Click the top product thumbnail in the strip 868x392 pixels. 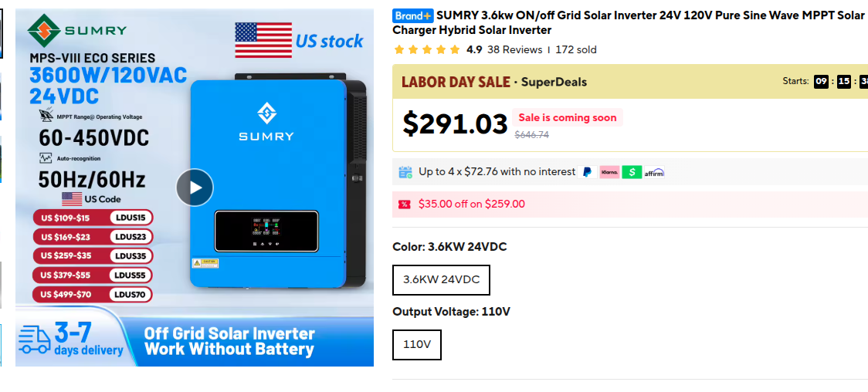point(1,33)
